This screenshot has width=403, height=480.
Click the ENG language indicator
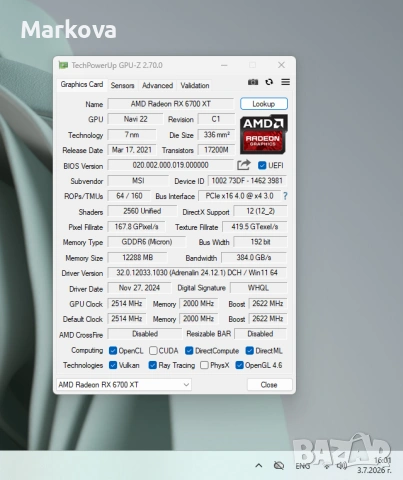(x=303, y=466)
